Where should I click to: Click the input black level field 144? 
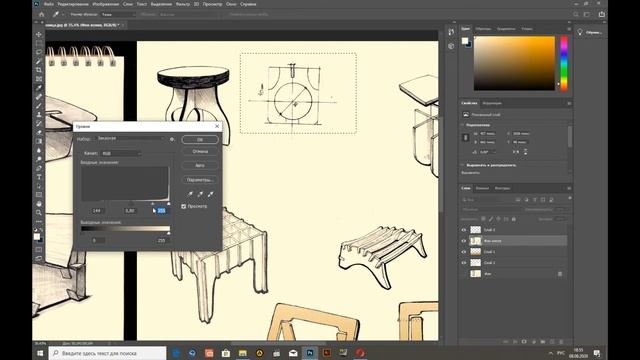[x=97, y=211]
